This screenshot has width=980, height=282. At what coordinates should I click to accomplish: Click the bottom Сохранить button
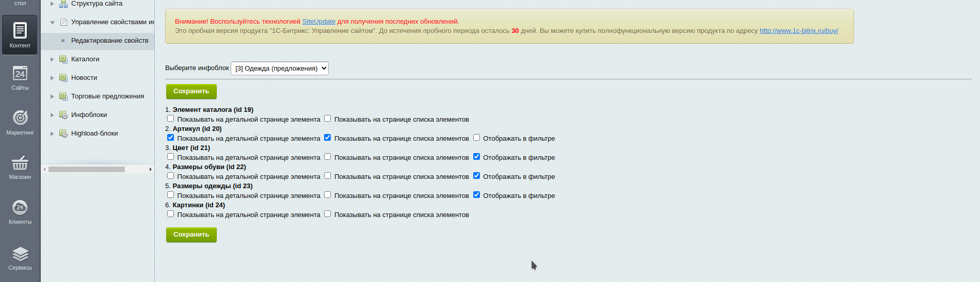[x=191, y=235]
